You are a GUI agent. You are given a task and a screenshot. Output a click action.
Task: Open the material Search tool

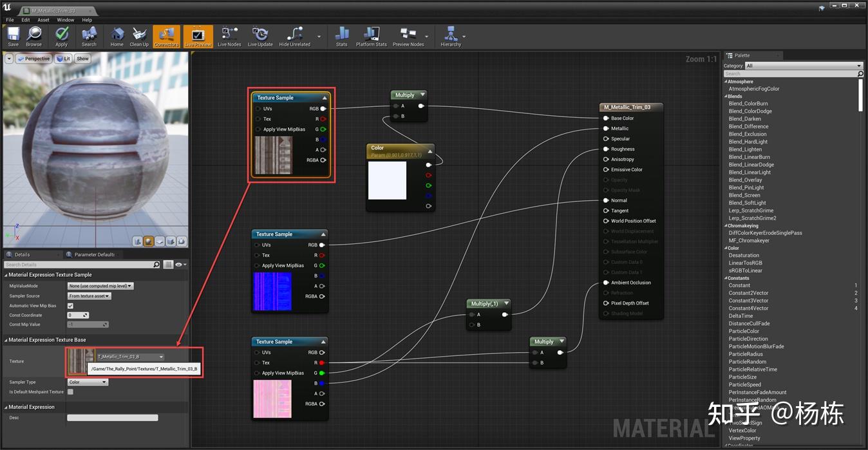[88, 35]
